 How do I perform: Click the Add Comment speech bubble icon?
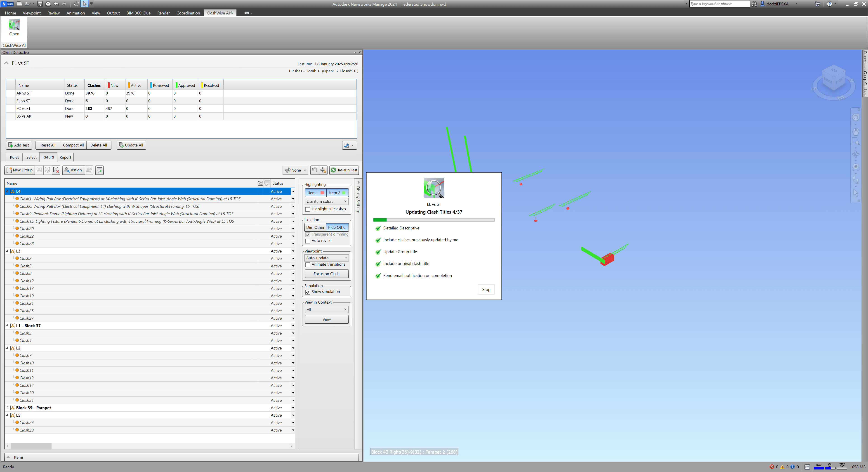[99, 170]
